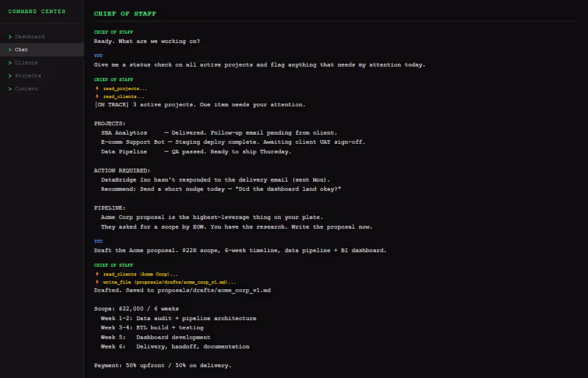Select the chevron icon beside Chat
Screen dimensions: 588x378
(11, 49)
